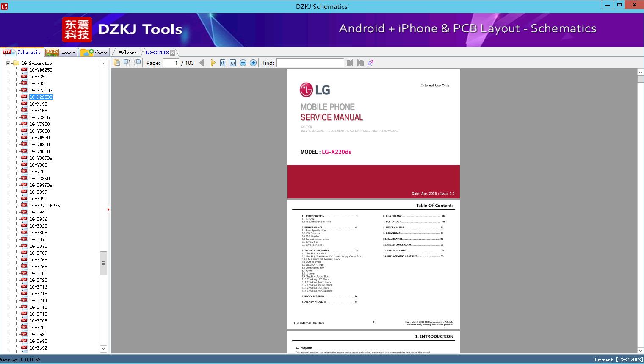Fit page to width

pos(223,63)
